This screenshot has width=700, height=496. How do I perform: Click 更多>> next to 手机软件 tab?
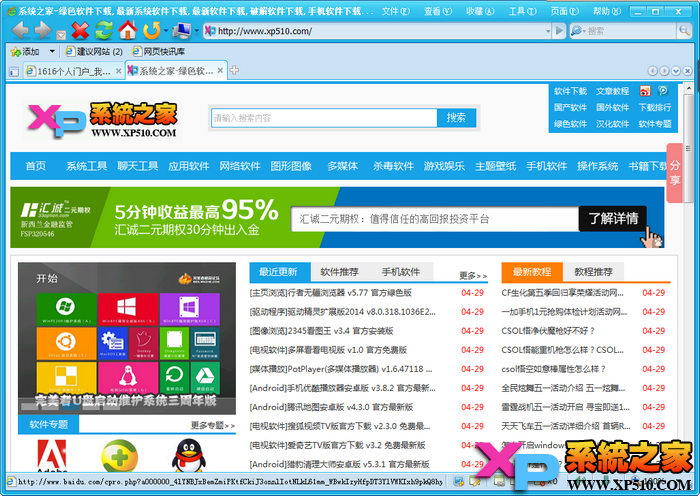pos(473,275)
